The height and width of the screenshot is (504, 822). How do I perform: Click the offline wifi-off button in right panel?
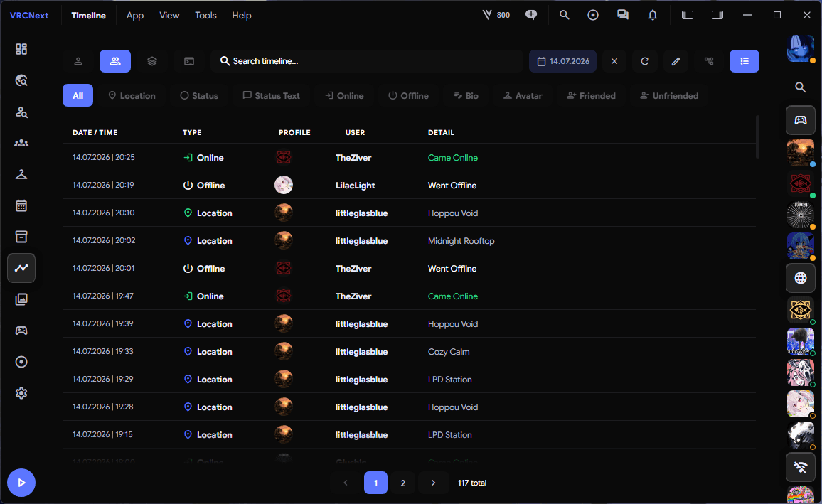click(800, 467)
